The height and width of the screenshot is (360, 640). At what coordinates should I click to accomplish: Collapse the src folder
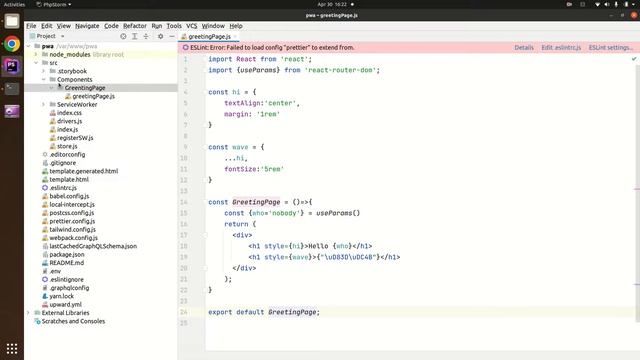point(36,63)
